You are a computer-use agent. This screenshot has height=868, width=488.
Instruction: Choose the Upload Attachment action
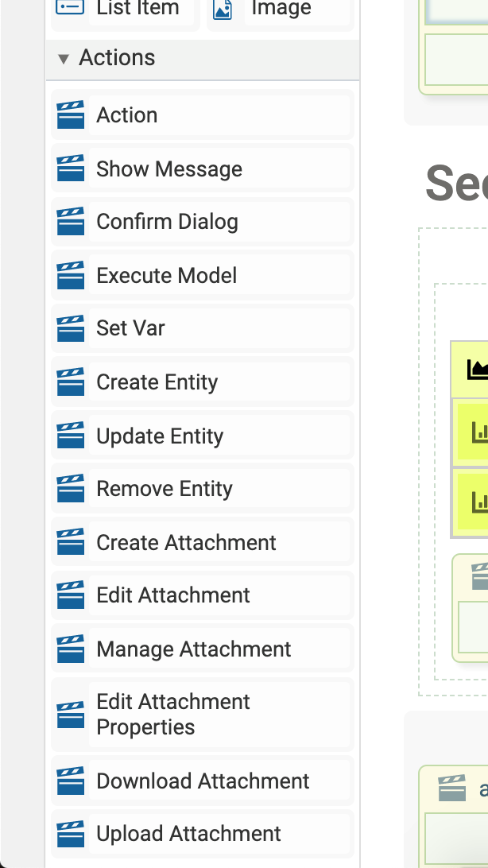coord(188,834)
